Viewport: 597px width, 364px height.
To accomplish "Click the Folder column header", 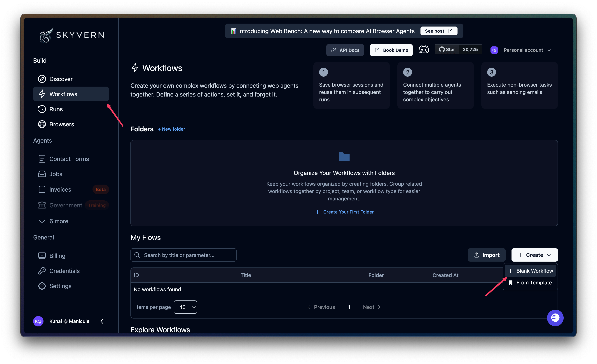I will tap(376, 275).
